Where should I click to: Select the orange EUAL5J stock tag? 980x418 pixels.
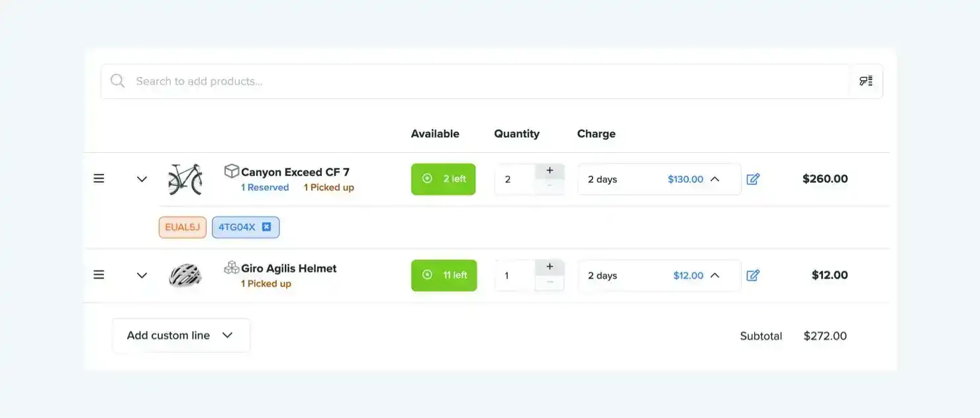coord(182,227)
